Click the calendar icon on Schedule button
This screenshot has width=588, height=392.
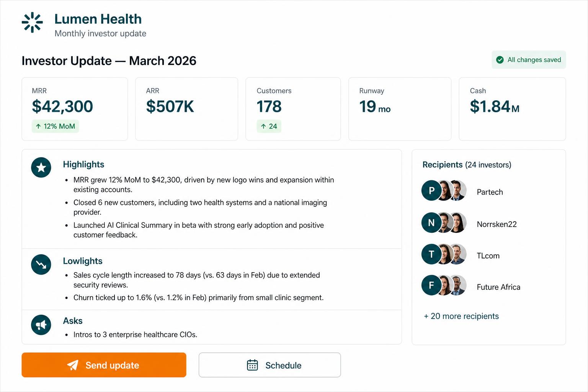pos(252,365)
